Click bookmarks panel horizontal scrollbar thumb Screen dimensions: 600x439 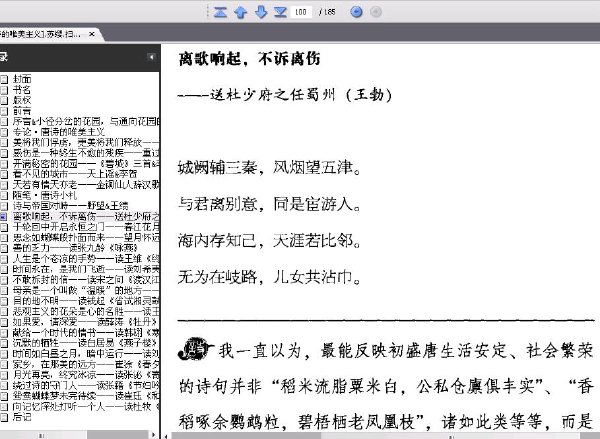click(43, 435)
